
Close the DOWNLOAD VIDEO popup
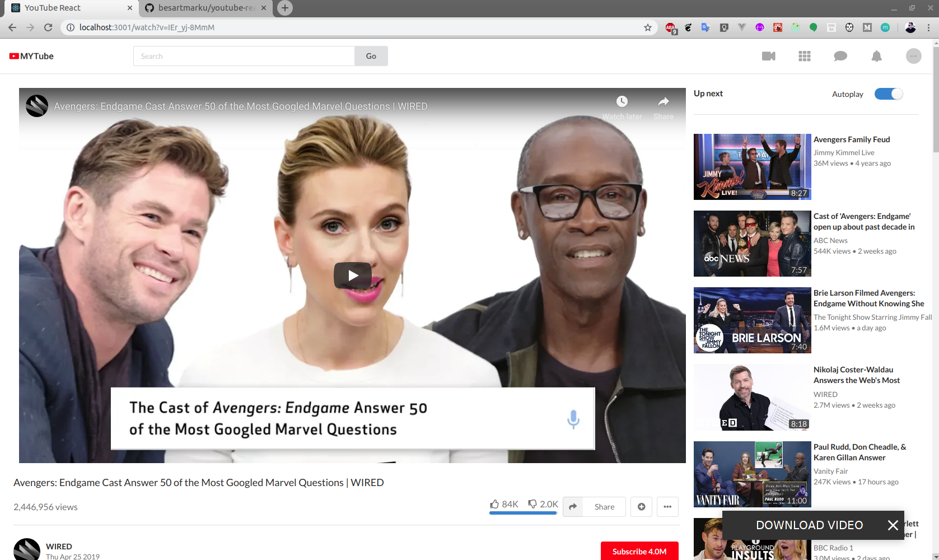tap(893, 525)
